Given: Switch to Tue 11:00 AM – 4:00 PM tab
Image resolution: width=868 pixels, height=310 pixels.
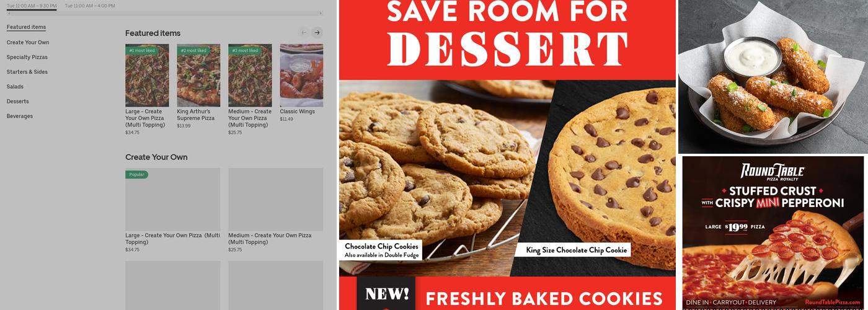Looking at the screenshot, I should tap(90, 6).
